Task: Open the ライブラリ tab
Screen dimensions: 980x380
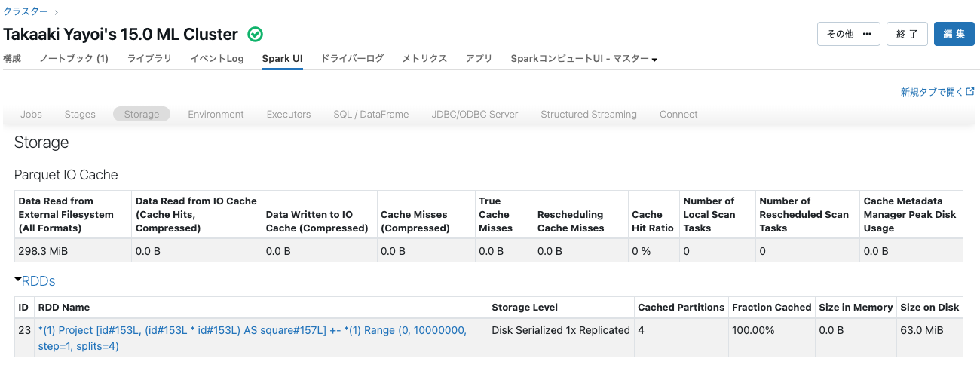Action: pos(149,59)
